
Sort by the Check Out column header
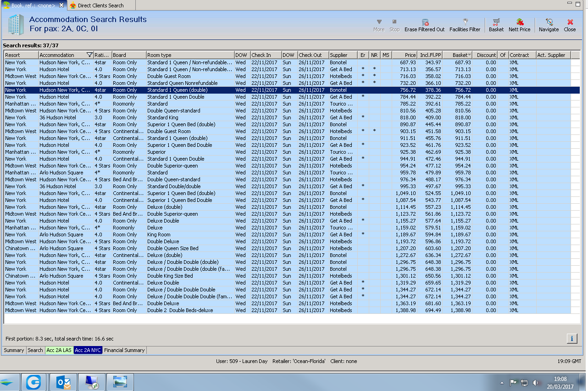pyautogui.click(x=313, y=55)
